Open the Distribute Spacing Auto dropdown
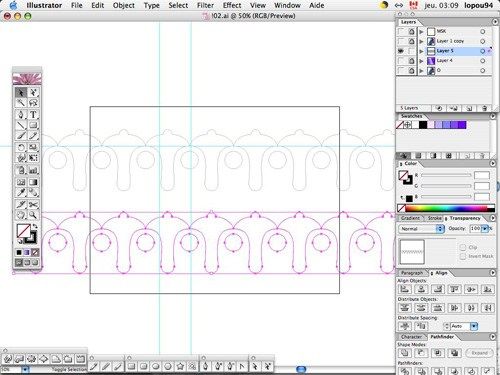The width and height of the screenshot is (500, 375). (464, 326)
